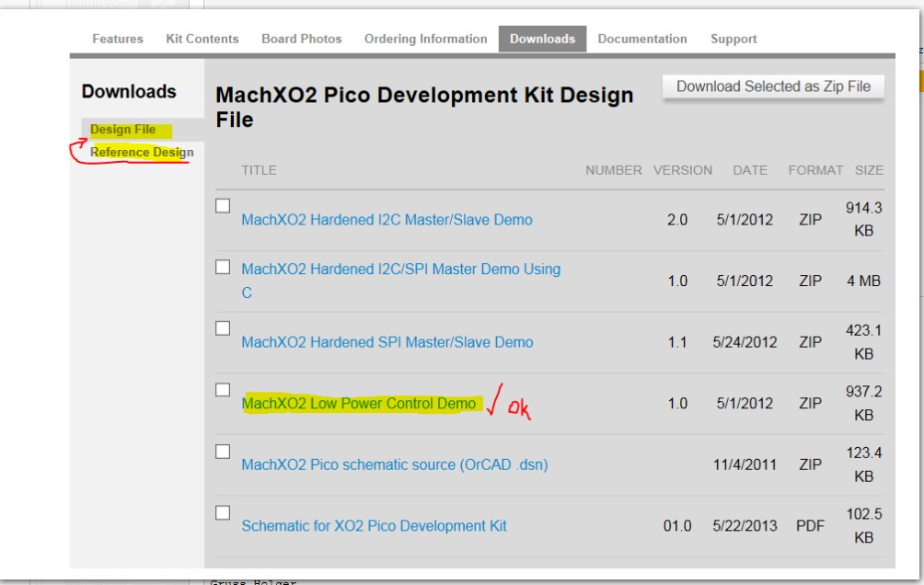This screenshot has width=924, height=585.
Task: Switch to Kit Contents tab
Action: (x=202, y=39)
